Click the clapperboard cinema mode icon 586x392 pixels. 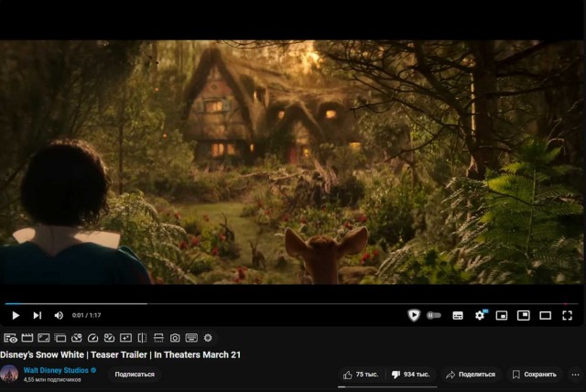pyautogui.click(x=27, y=338)
